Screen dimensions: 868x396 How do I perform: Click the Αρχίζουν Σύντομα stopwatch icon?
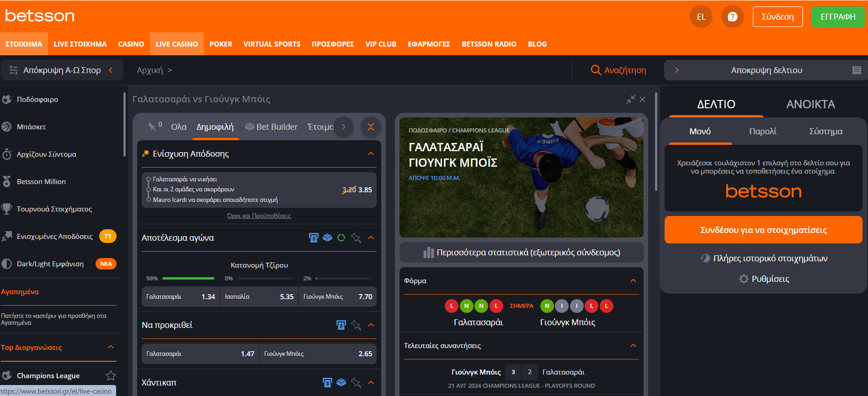tap(7, 154)
